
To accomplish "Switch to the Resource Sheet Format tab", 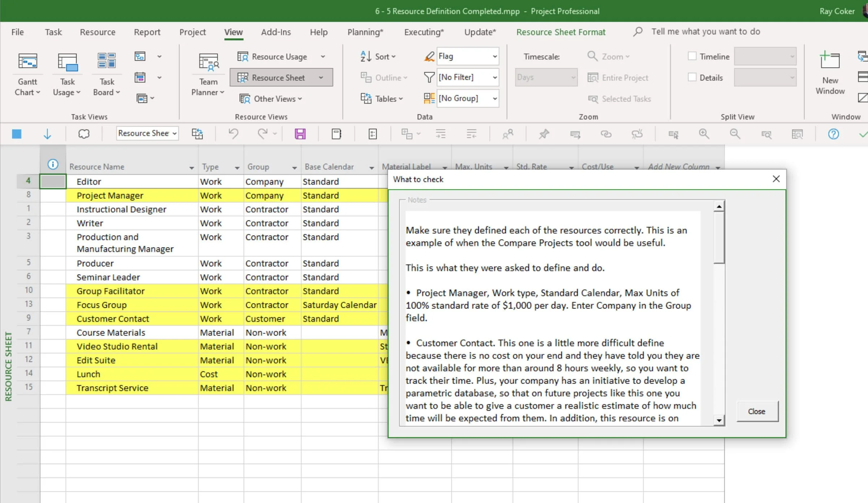I will point(561,32).
